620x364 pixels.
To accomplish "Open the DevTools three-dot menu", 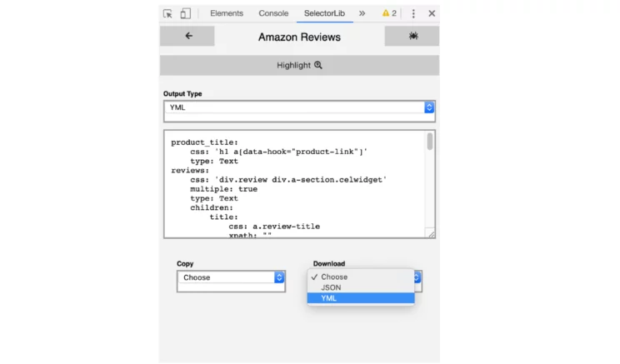I will (x=413, y=13).
